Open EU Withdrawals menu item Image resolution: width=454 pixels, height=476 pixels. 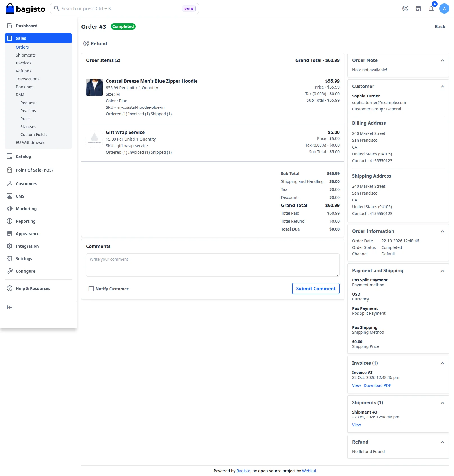point(30,143)
